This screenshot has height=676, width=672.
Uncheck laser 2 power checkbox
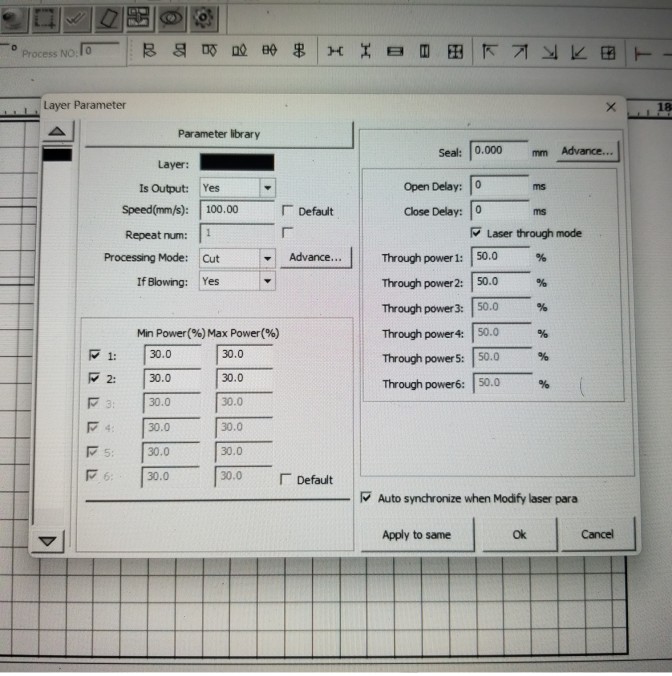pos(94,378)
